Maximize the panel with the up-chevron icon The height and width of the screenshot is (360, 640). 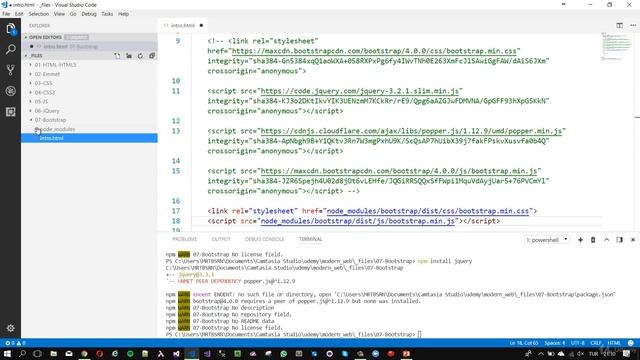click(x=607, y=240)
